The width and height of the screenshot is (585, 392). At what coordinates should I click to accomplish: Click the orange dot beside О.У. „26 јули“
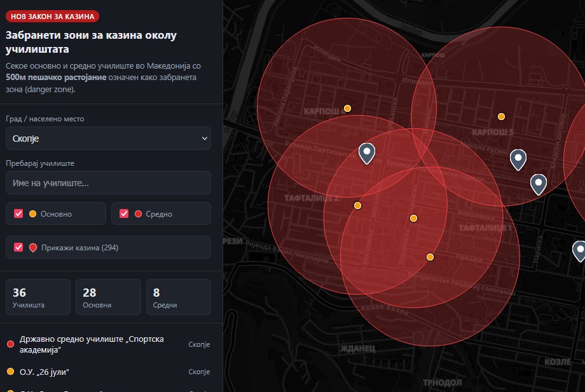(x=10, y=371)
